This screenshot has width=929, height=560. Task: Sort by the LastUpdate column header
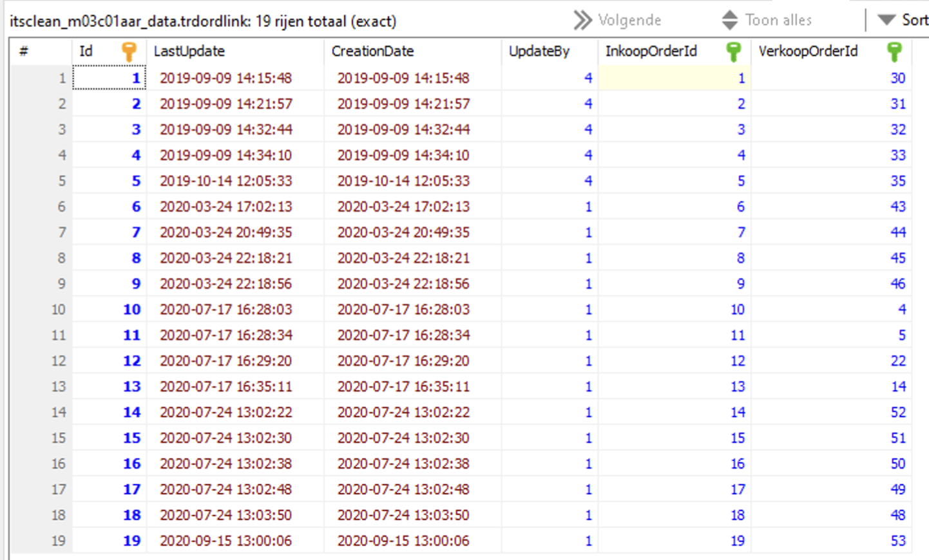click(x=189, y=51)
